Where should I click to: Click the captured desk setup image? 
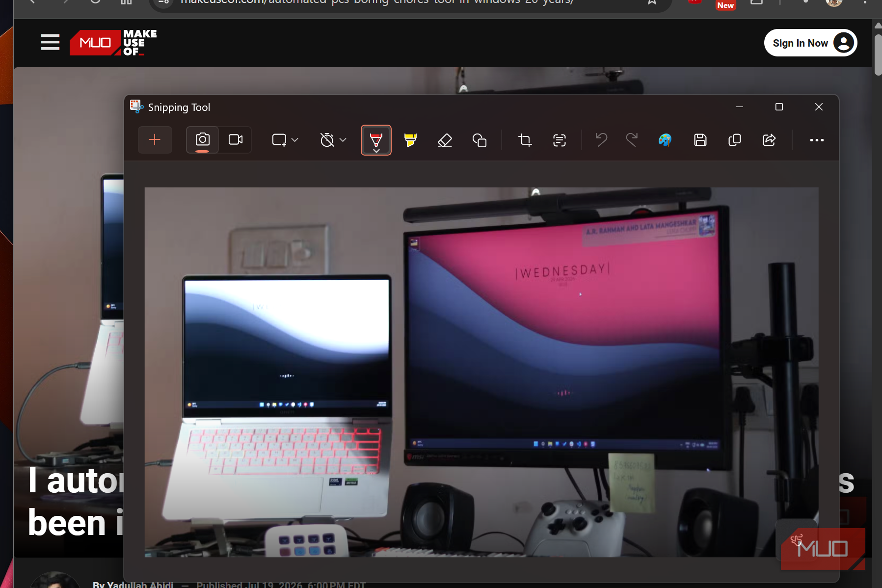[481, 372]
